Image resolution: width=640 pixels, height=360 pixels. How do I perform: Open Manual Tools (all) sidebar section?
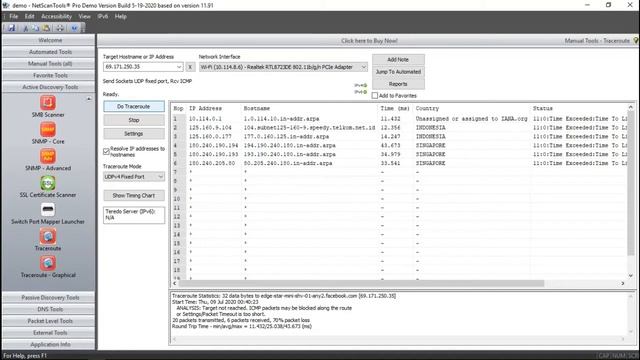point(49,64)
